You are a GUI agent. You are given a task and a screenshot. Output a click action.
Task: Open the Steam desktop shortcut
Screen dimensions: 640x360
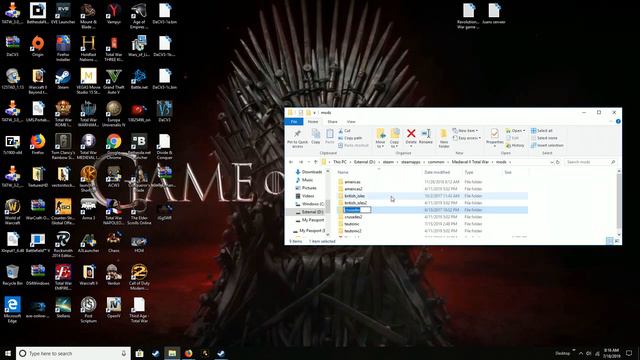63,79
